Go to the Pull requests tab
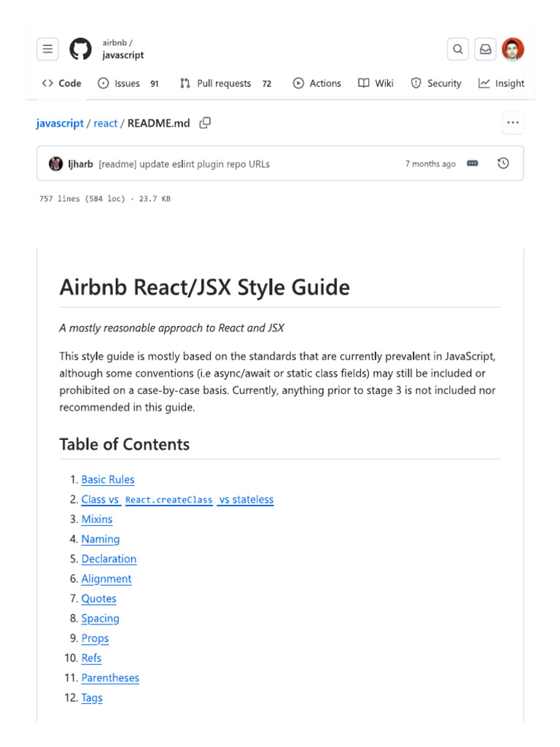 pyautogui.click(x=225, y=83)
